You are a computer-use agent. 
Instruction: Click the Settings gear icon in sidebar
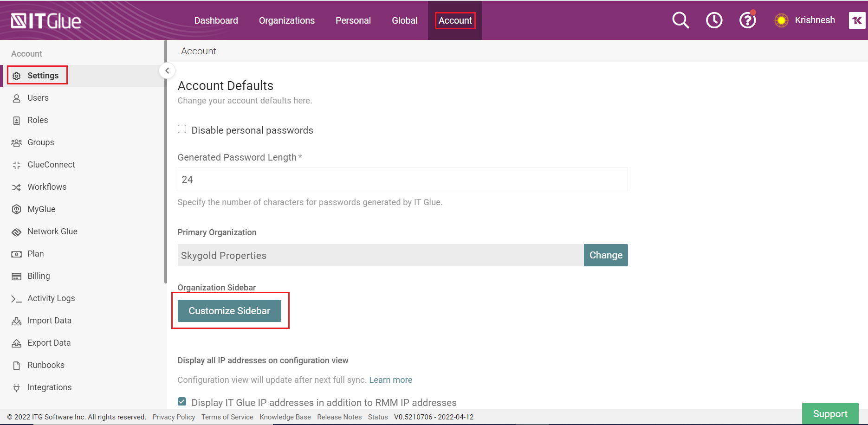pos(17,76)
